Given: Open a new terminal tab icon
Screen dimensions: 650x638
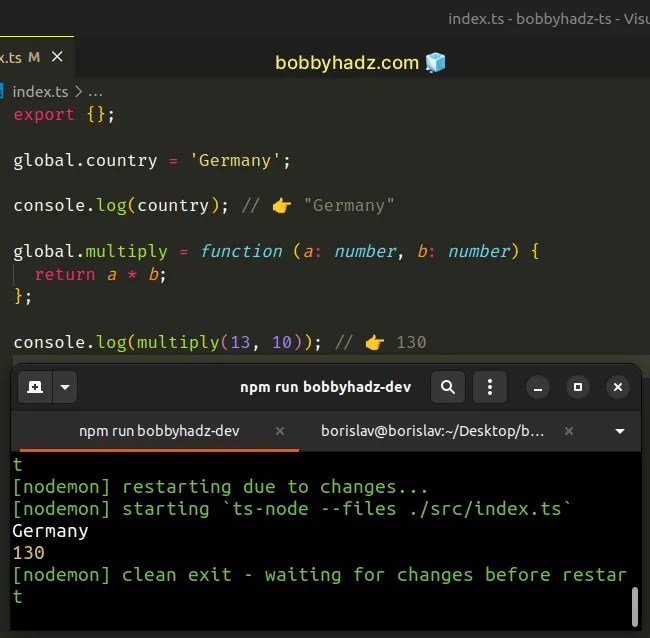Looking at the screenshot, I should tap(35, 387).
